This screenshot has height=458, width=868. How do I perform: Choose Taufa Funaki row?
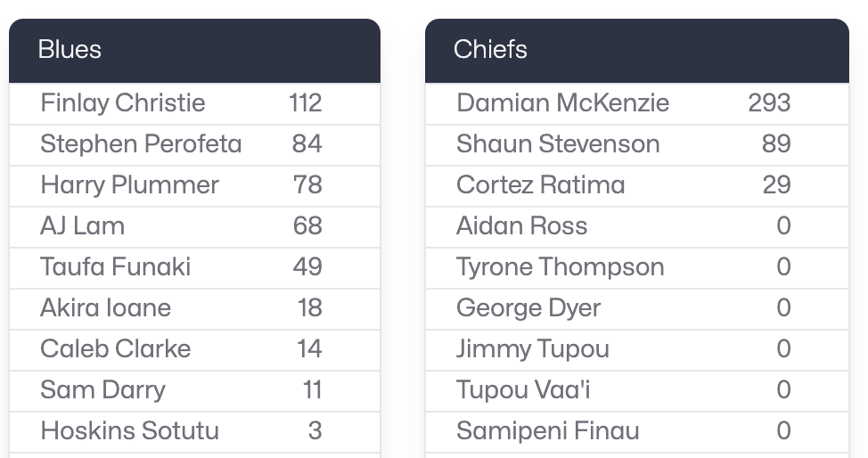click(194, 267)
